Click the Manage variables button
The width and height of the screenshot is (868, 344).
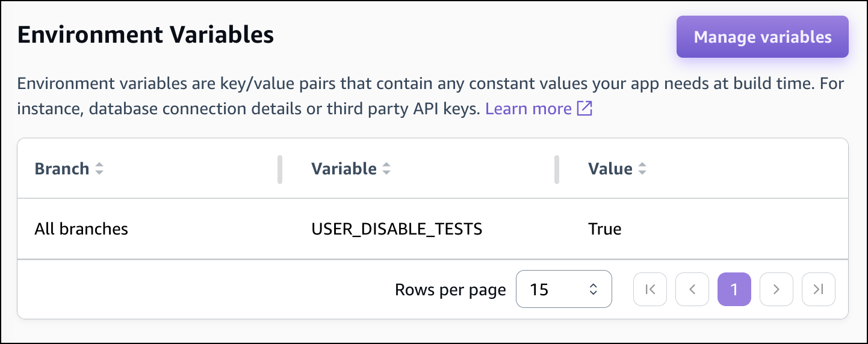[762, 37]
